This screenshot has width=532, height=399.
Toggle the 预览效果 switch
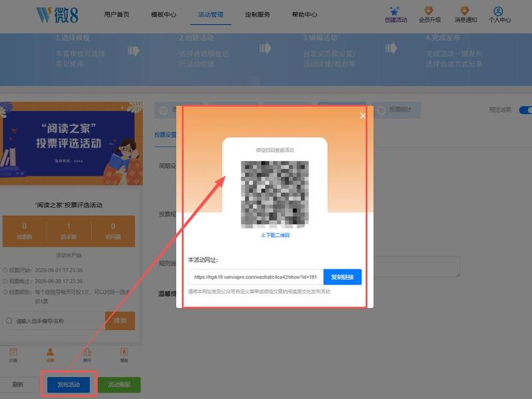click(x=525, y=110)
